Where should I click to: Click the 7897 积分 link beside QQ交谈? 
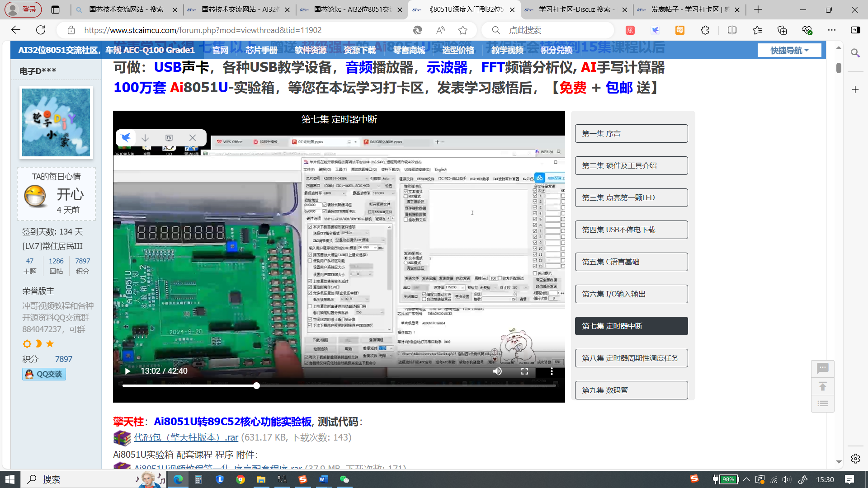pos(63,359)
